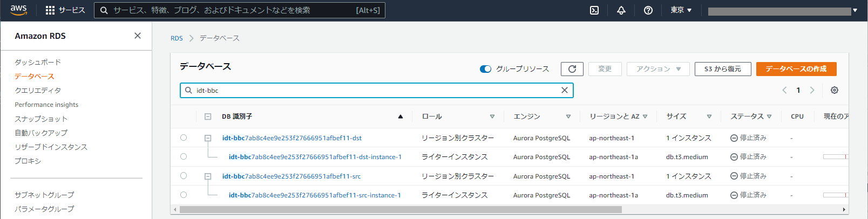The image size is (868, 219).
Task: Click the dst-instance-1 activity bar
Action: click(836, 156)
